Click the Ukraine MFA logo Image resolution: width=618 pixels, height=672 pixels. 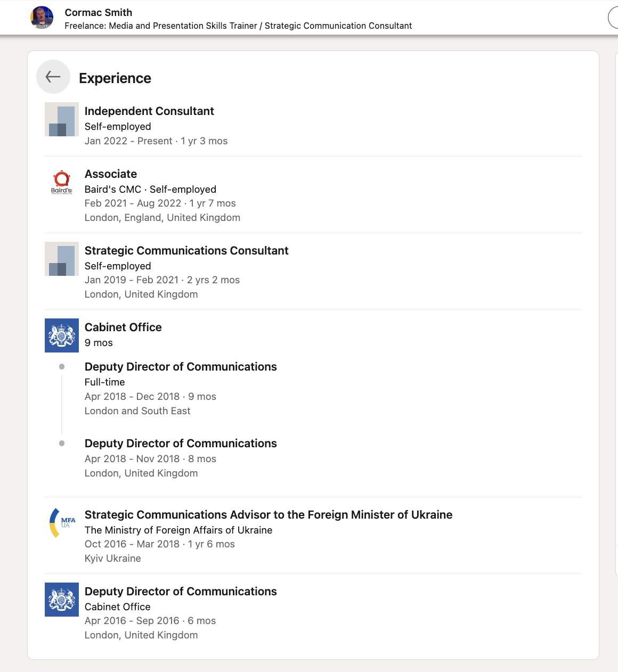coord(62,523)
